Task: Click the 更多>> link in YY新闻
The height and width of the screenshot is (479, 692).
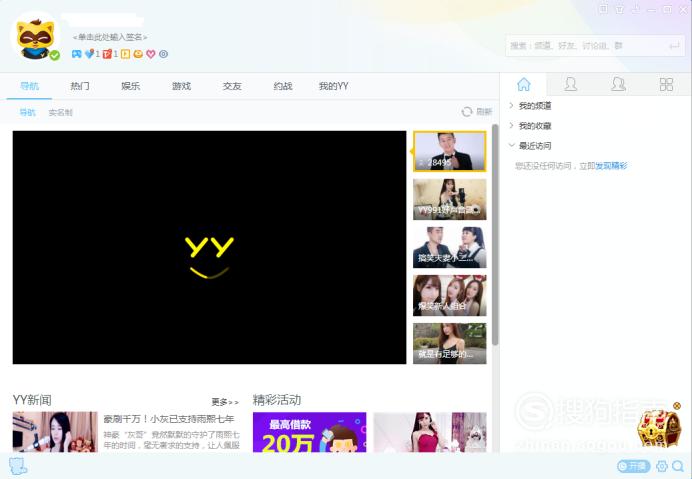Action: [225, 402]
